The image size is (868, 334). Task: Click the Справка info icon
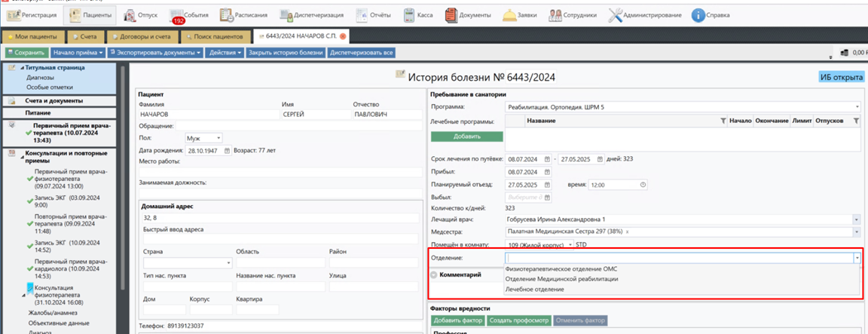click(698, 14)
